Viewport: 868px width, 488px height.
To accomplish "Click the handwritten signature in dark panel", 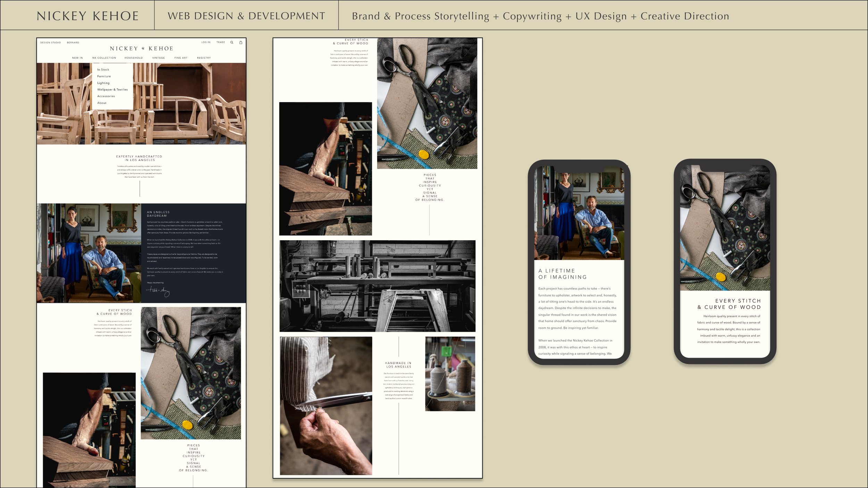I will (158, 292).
